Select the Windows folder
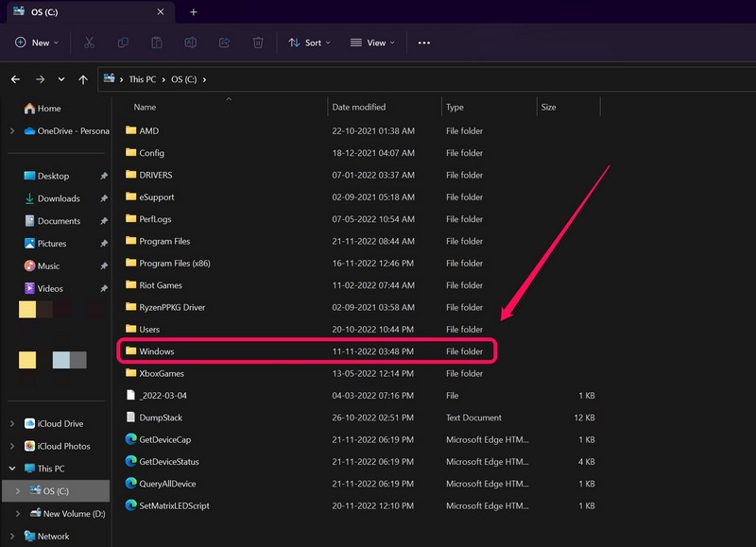 [157, 351]
